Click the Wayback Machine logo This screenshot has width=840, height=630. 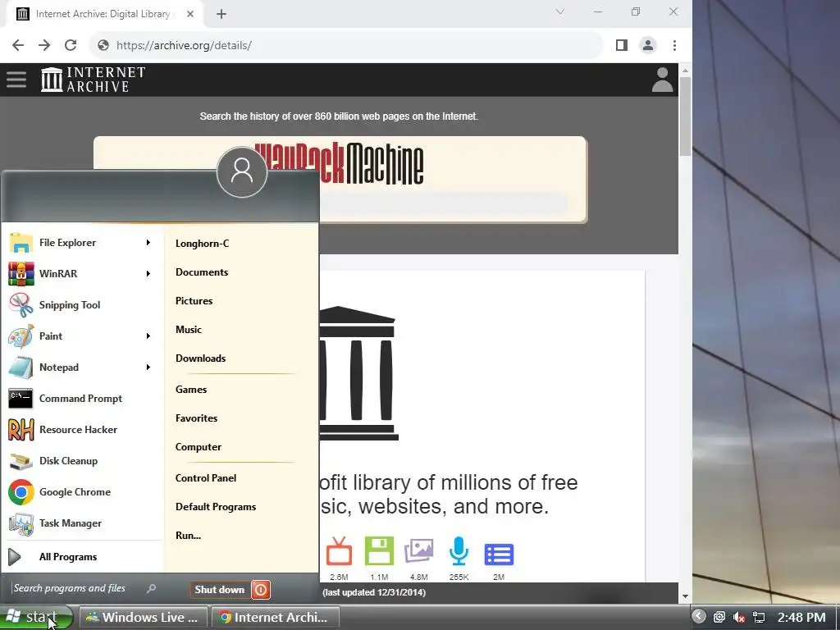(339, 163)
